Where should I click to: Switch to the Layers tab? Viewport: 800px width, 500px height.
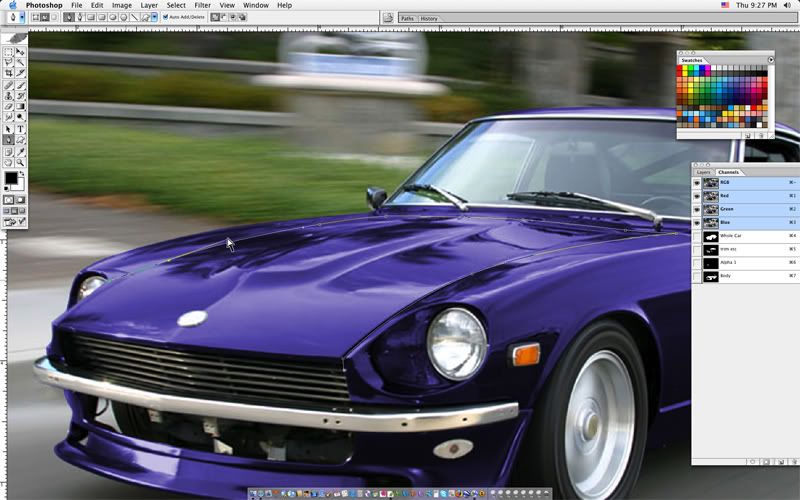(x=704, y=172)
